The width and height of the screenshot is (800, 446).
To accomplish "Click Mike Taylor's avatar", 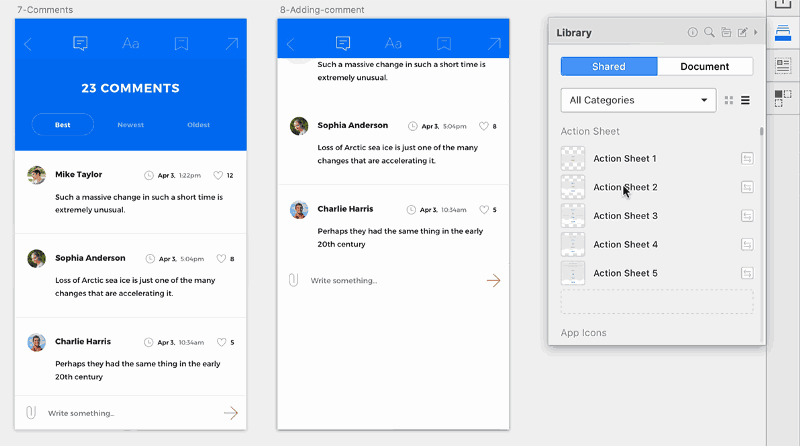I will click(x=37, y=175).
